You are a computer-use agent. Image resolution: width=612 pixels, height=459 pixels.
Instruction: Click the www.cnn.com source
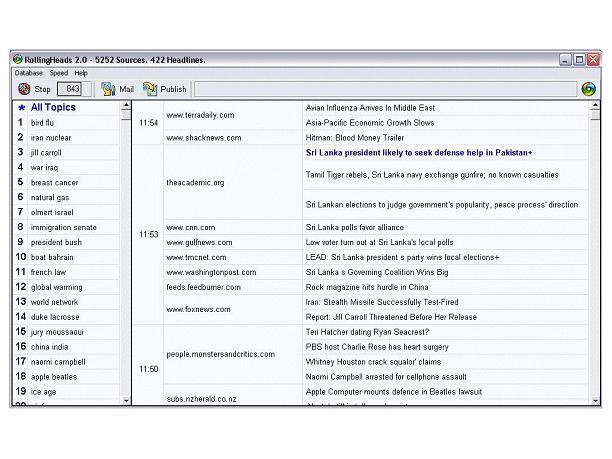coord(190,228)
